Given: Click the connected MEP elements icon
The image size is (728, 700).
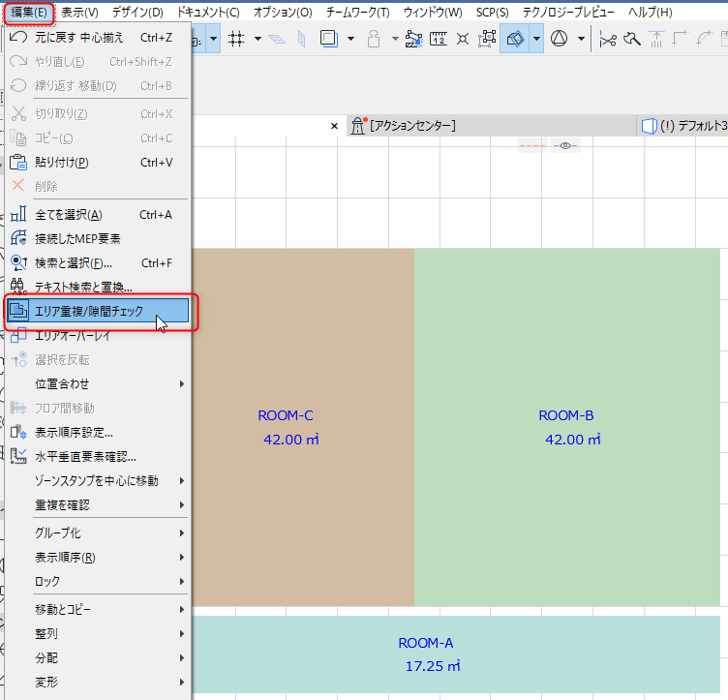Looking at the screenshot, I should tap(18, 237).
